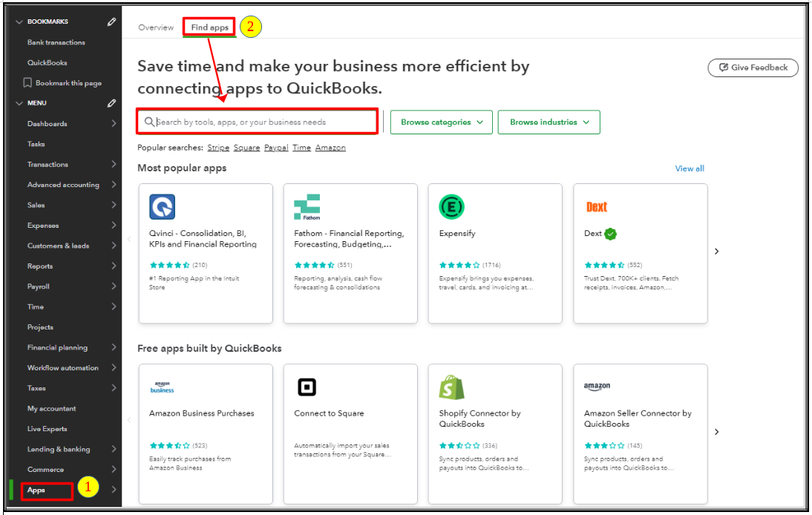Open the Dext app logo
Viewport: 812px width, 515px height.
pyautogui.click(x=597, y=207)
